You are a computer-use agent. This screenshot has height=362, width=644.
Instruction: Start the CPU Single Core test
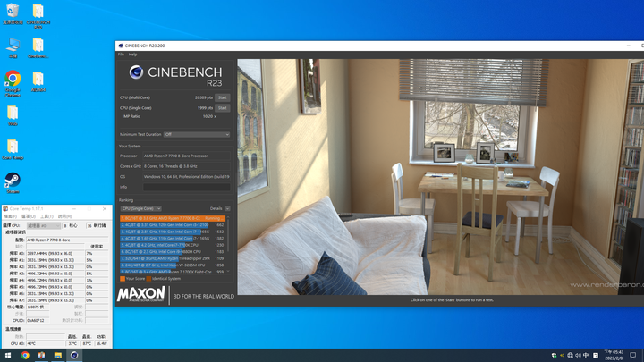point(222,108)
